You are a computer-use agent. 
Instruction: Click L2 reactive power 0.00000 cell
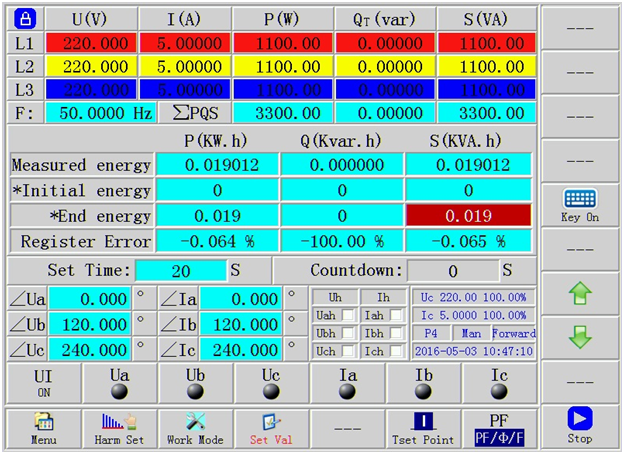point(385,67)
